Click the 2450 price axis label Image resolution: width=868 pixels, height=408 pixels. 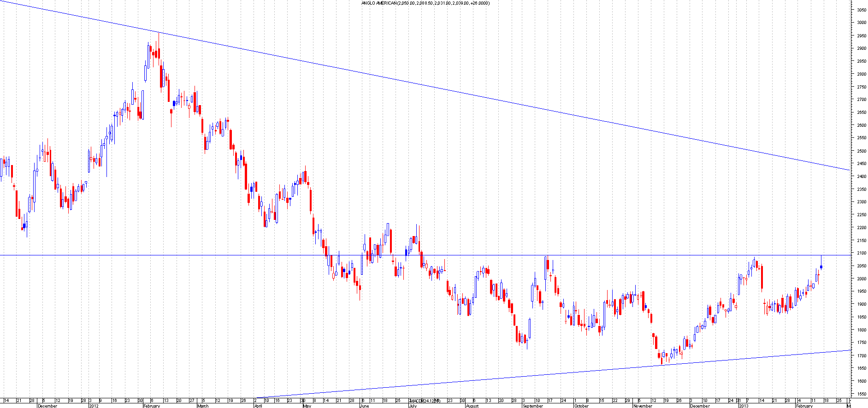(x=861, y=164)
